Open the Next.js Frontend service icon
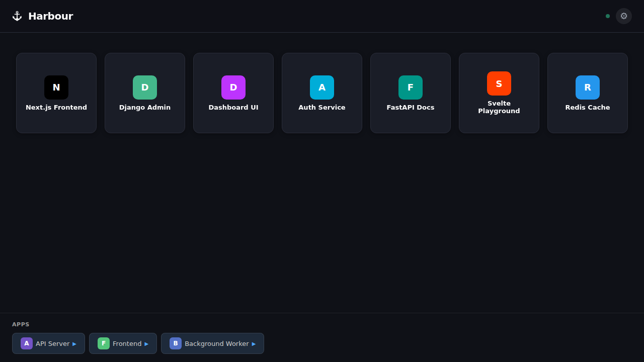The height and width of the screenshot is (362, 644). click(56, 87)
